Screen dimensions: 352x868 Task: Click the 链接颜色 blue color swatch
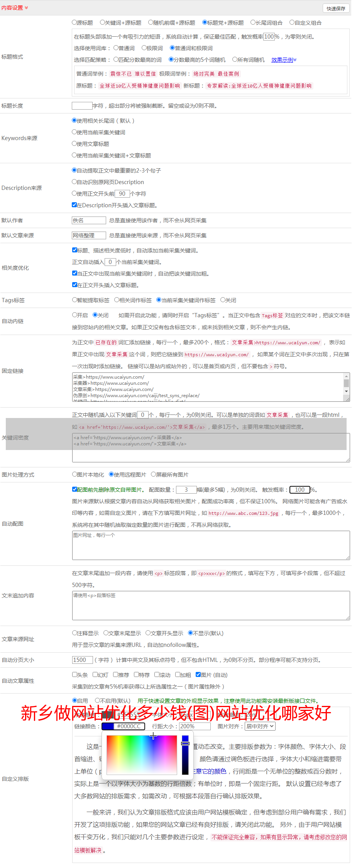pos(108,726)
